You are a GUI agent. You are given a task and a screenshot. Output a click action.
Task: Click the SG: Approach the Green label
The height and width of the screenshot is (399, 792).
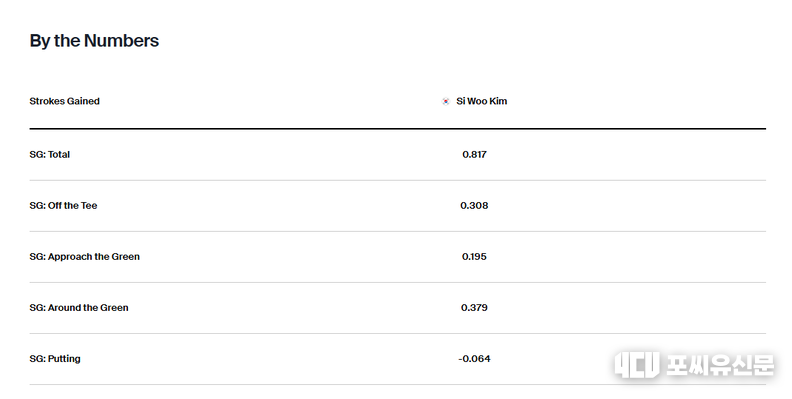coord(84,257)
